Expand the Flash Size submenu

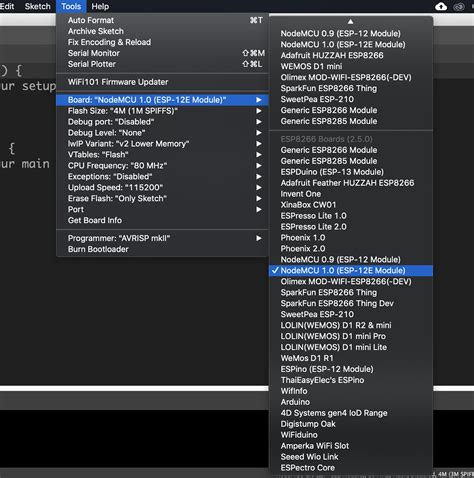[x=162, y=111]
